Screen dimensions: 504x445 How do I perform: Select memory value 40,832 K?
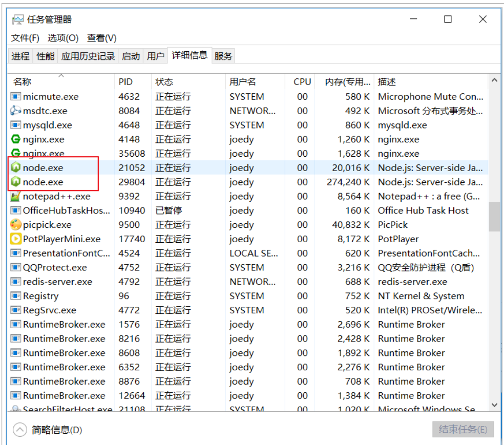pos(351,225)
